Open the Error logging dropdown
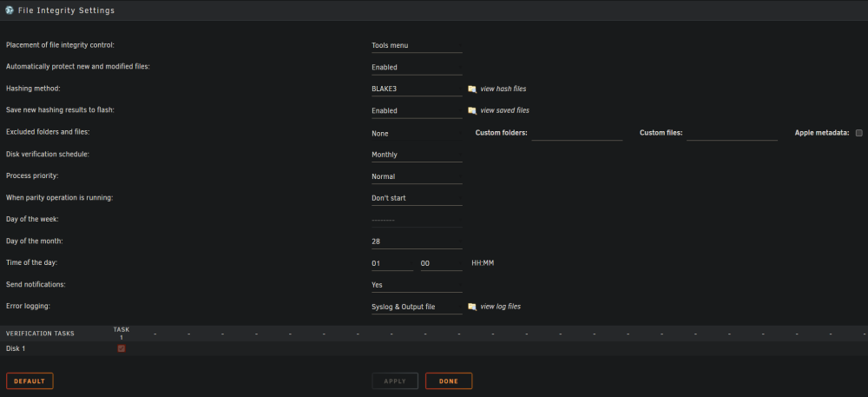 (417, 307)
